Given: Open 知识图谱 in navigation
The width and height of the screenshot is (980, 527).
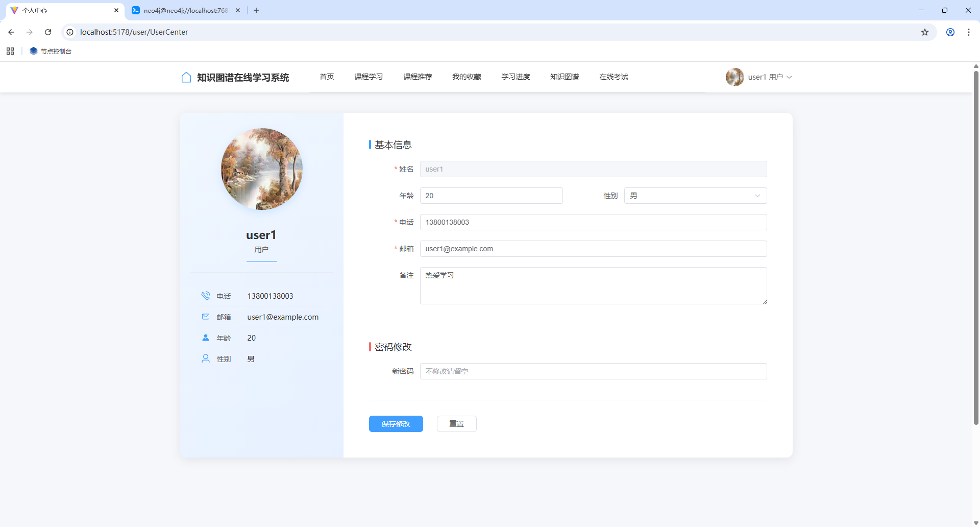Looking at the screenshot, I should (x=565, y=77).
